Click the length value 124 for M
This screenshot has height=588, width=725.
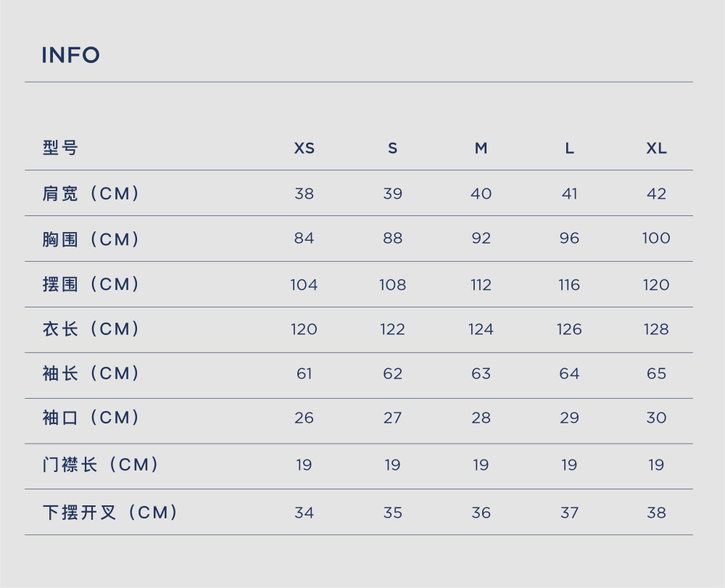coord(481,329)
